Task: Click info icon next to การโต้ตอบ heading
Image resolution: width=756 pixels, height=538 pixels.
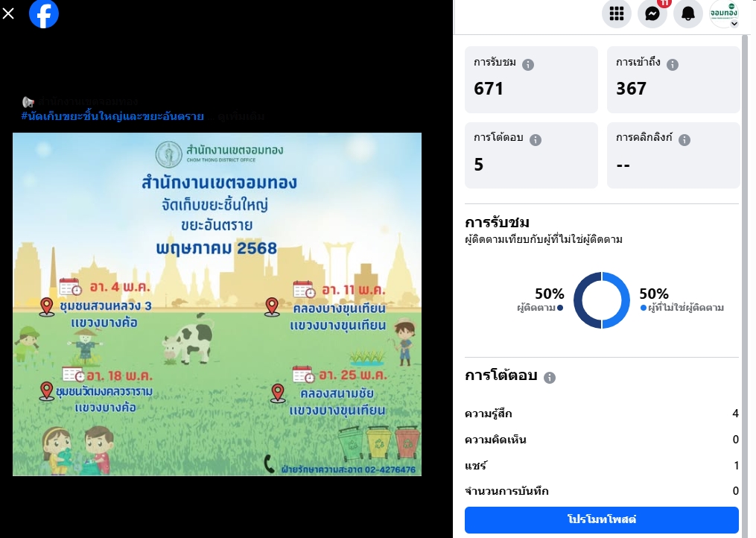Action: click(x=550, y=377)
